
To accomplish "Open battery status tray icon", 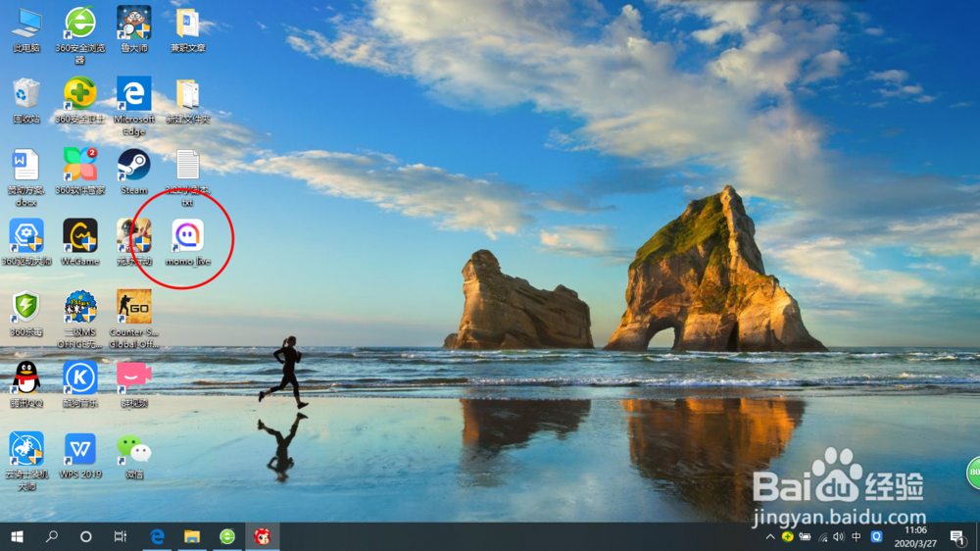I will pyautogui.click(x=805, y=536).
